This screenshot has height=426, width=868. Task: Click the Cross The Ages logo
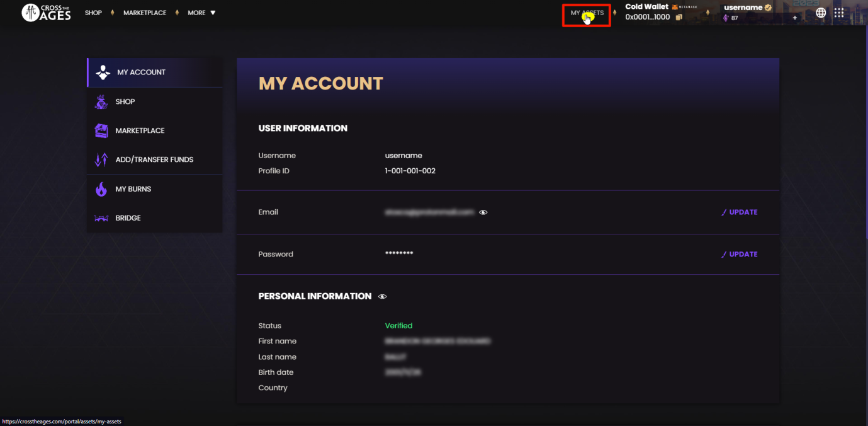tap(46, 13)
